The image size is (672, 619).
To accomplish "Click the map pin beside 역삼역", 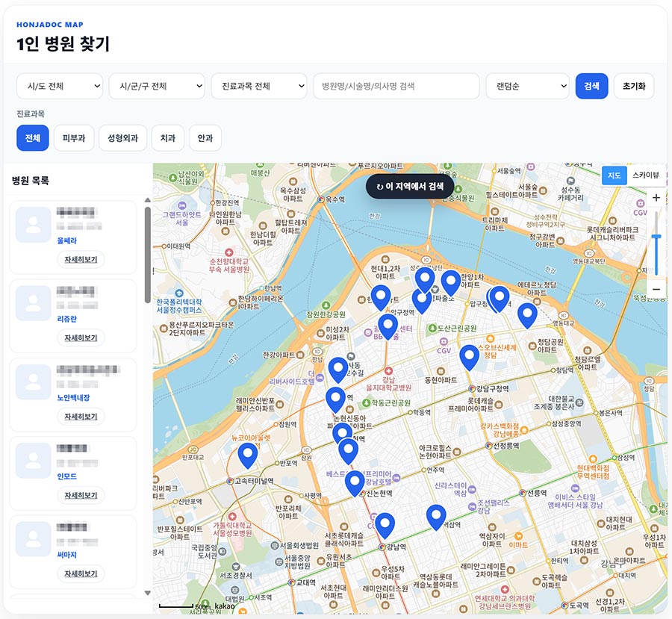I will click(x=436, y=517).
